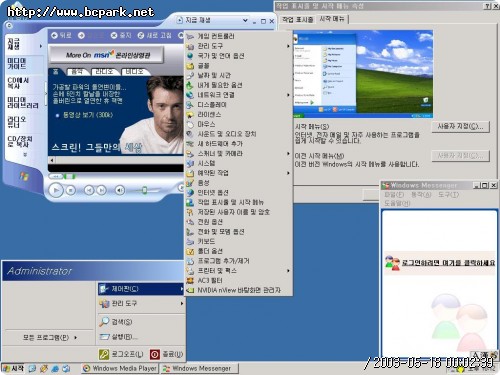
Task: Open 도움말(H) menu in Windows Messenger
Action: pos(397,203)
